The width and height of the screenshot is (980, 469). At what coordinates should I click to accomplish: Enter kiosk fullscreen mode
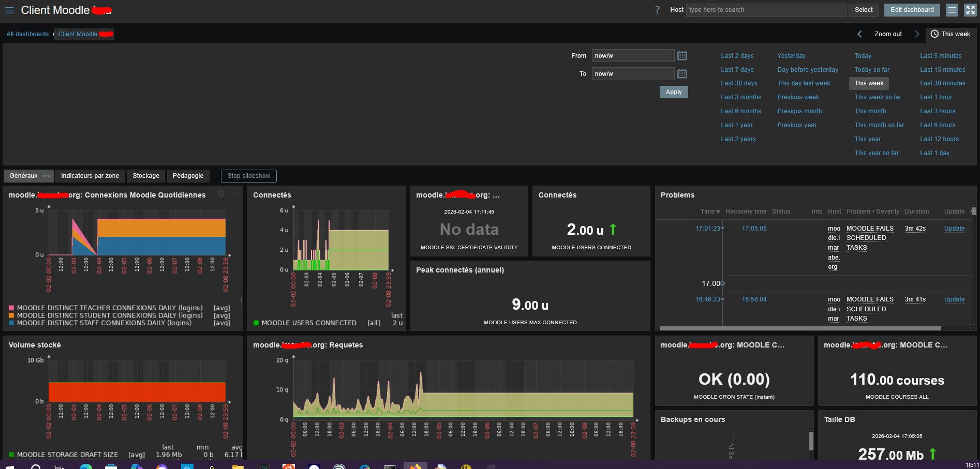tap(970, 10)
